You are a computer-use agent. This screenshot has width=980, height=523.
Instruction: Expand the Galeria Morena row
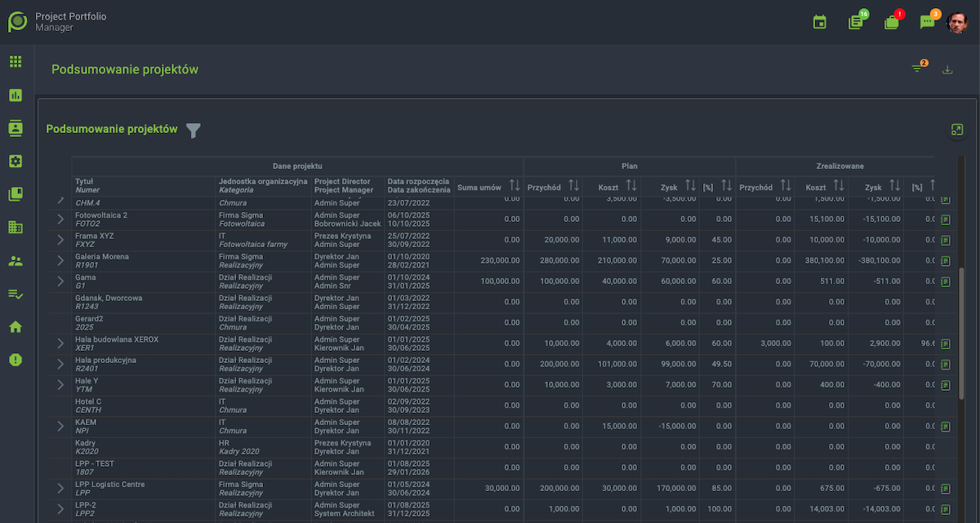point(60,260)
